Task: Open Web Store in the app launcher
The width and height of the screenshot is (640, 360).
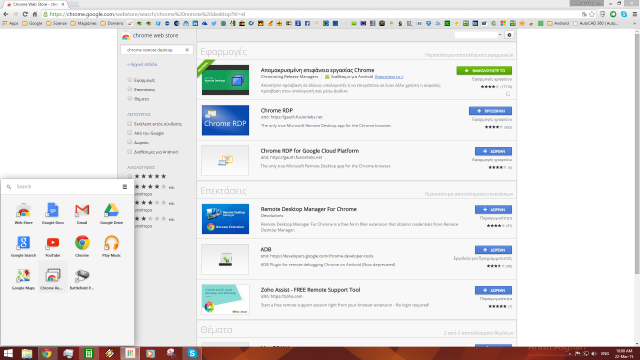Action: (x=23, y=213)
